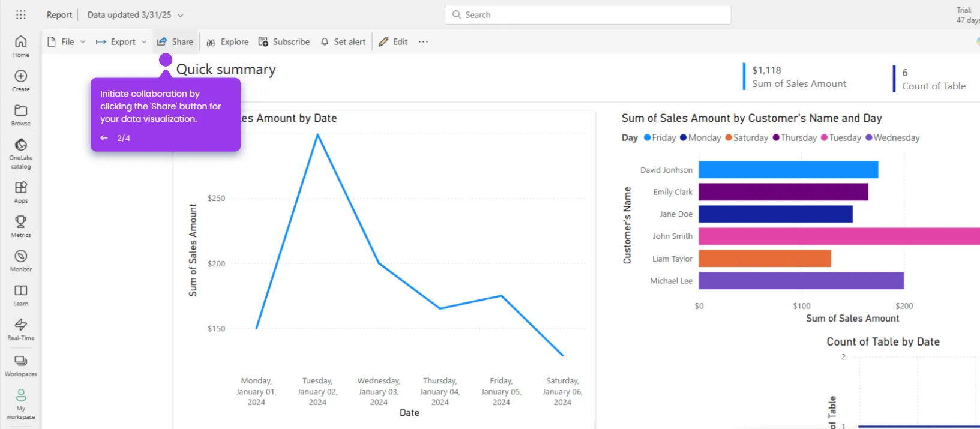Click the Count of Table by Date title
980x429 pixels.
[x=883, y=342]
